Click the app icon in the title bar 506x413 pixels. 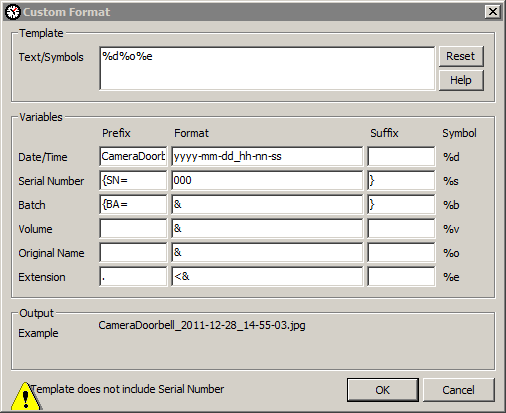[13, 12]
